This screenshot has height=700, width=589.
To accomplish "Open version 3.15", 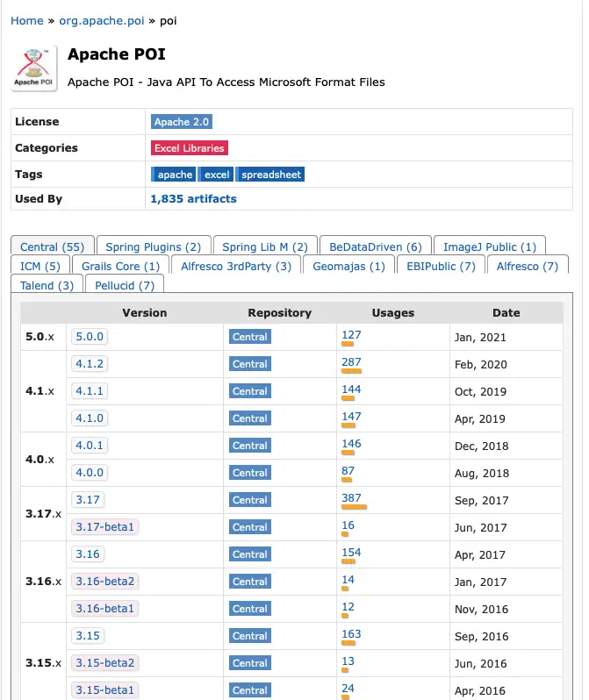I will coord(88,636).
